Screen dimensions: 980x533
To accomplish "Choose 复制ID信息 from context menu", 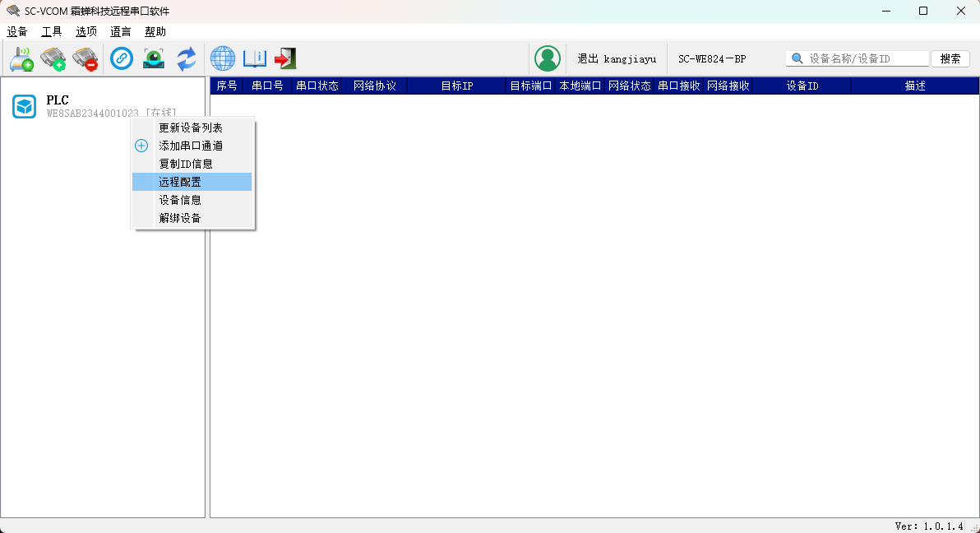I will [x=192, y=164].
